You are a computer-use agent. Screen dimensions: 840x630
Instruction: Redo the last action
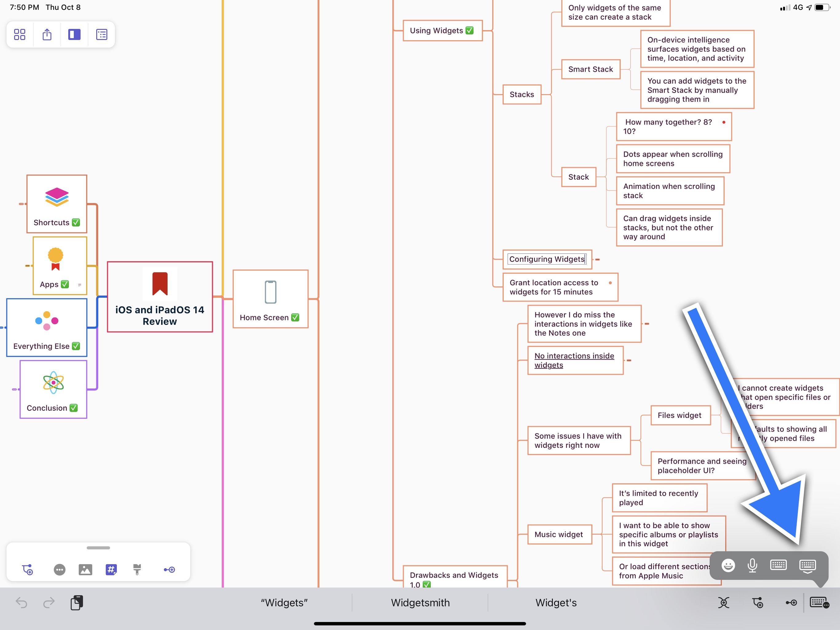[49, 603]
